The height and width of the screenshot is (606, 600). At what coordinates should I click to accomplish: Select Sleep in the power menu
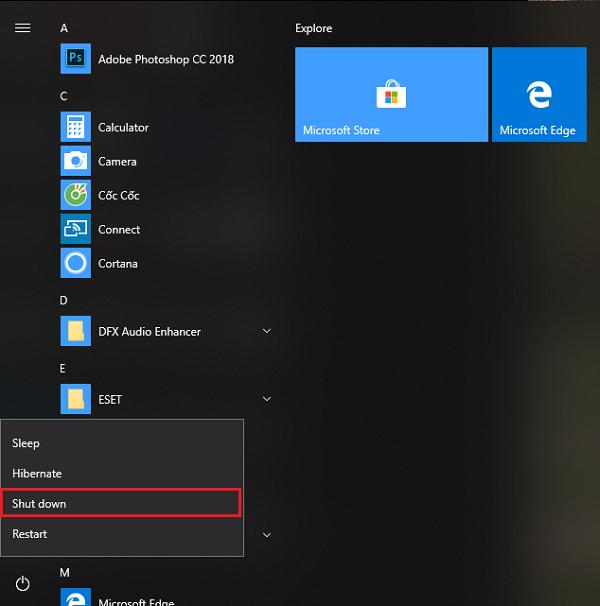26,443
